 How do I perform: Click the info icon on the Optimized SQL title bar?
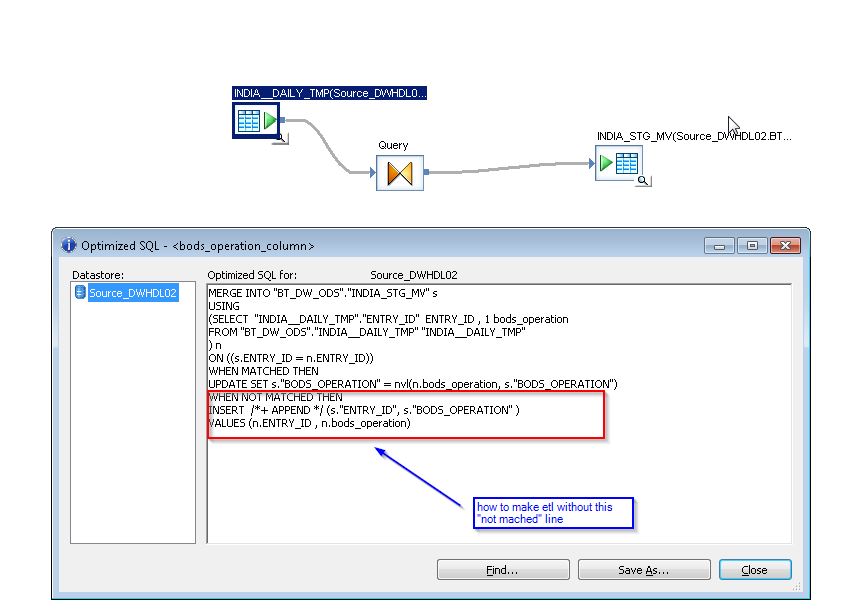coord(68,245)
